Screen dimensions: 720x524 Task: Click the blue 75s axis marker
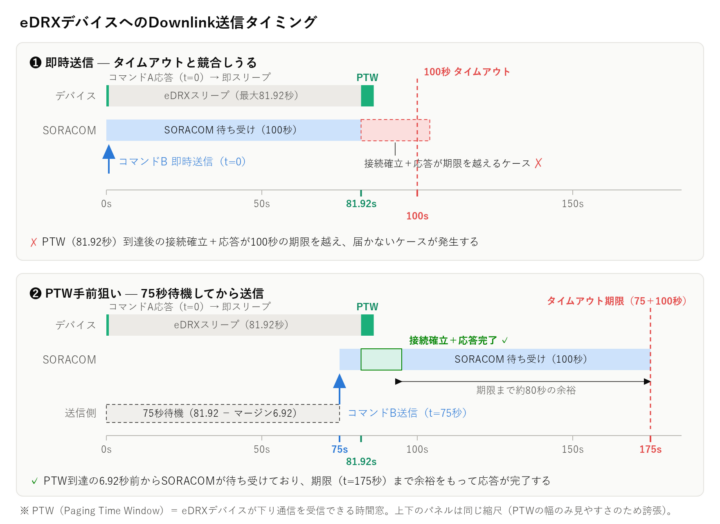pyautogui.click(x=339, y=449)
